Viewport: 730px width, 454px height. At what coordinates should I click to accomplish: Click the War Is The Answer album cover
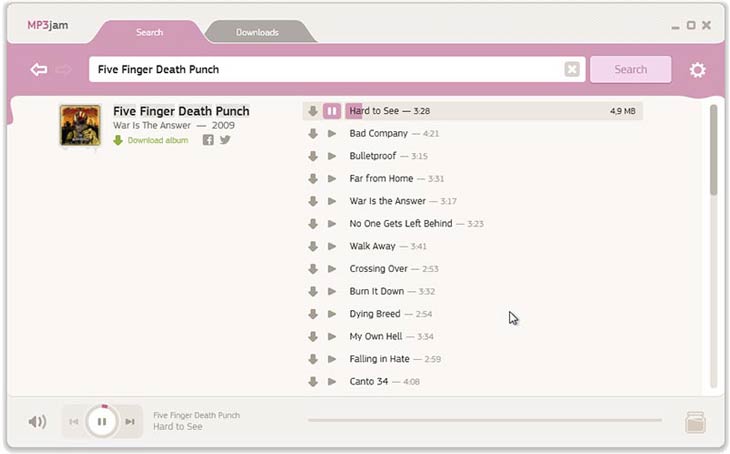(80, 126)
